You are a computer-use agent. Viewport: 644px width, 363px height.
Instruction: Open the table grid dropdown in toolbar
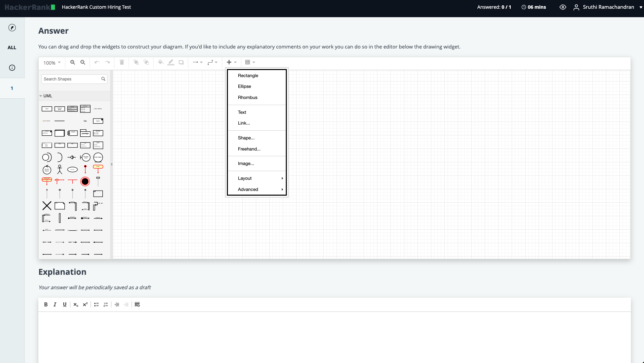point(250,62)
